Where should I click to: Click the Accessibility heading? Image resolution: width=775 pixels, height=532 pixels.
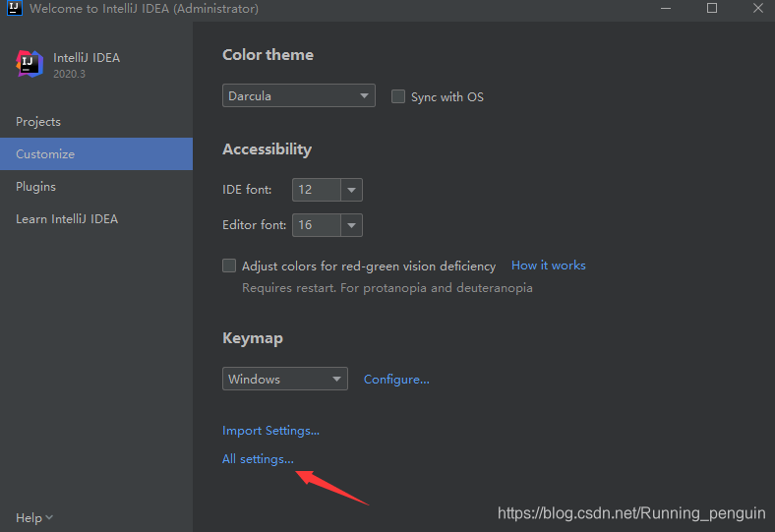click(x=267, y=149)
